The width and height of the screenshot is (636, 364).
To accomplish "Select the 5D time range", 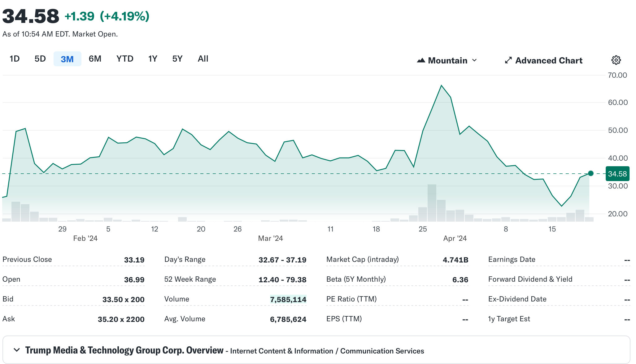I will click(40, 59).
